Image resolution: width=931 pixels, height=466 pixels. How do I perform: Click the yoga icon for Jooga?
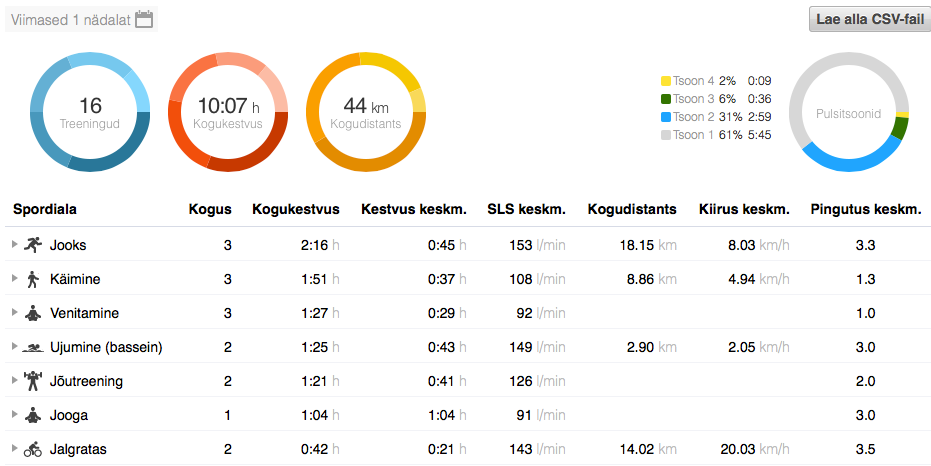click(x=32, y=415)
